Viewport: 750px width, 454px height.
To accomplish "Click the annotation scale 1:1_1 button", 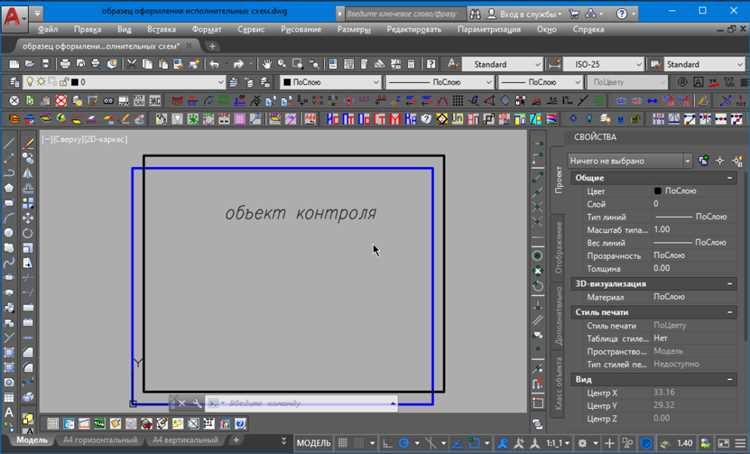I will 558,443.
